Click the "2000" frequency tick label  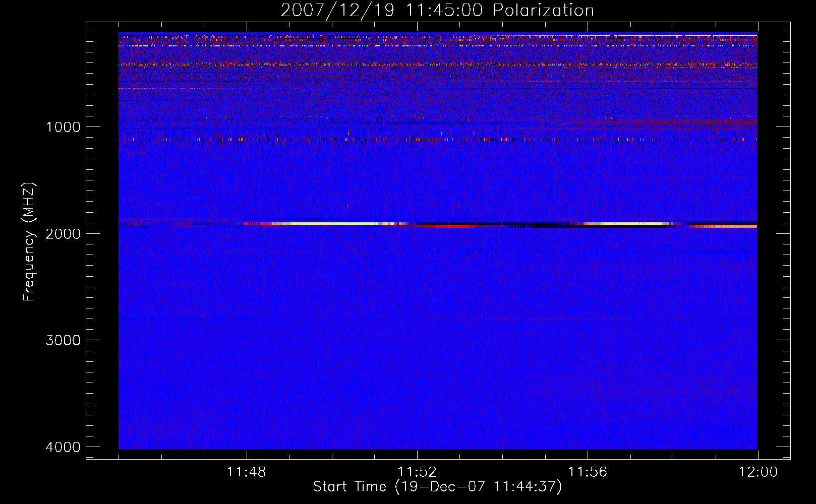click(63, 233)
